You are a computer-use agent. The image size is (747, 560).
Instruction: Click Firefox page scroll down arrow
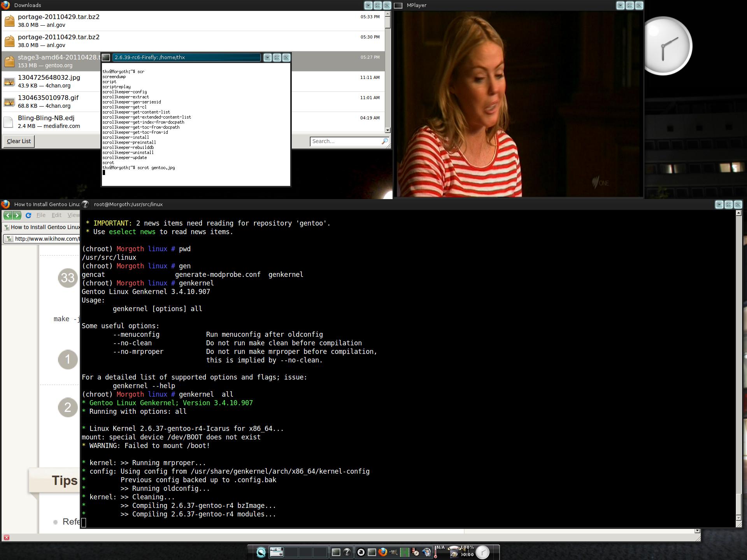pyautogui.click(x=697, y=531)
